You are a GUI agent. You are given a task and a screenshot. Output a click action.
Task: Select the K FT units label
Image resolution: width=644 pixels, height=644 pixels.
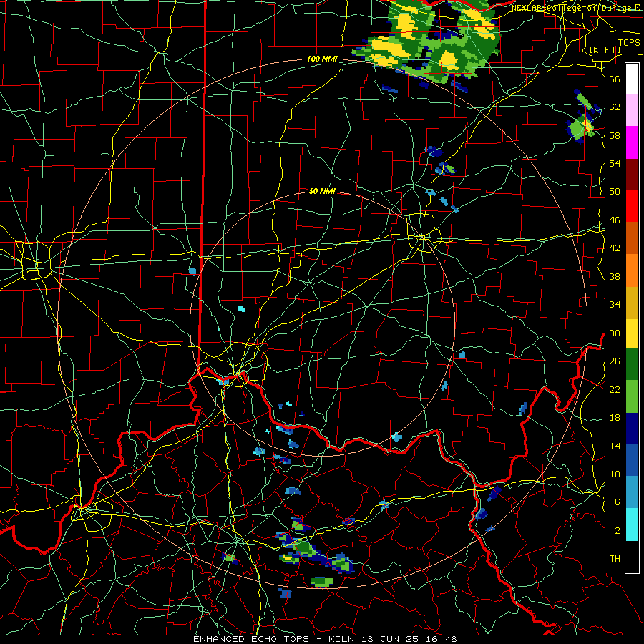(605, 50)
